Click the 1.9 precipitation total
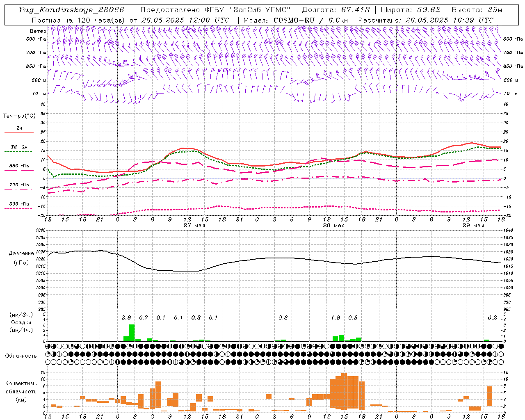Viewport: 525px width, 420px height. (x=336, y=317)
